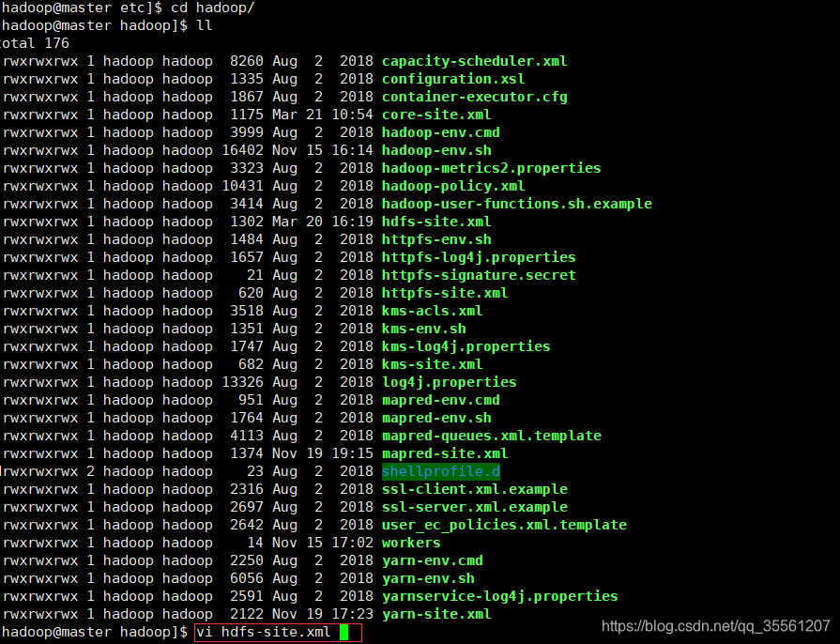Viewport: 840px width, 644px height.
Task: Select the user_ec_policies.xml.template filename
Action: click(504, 525)
